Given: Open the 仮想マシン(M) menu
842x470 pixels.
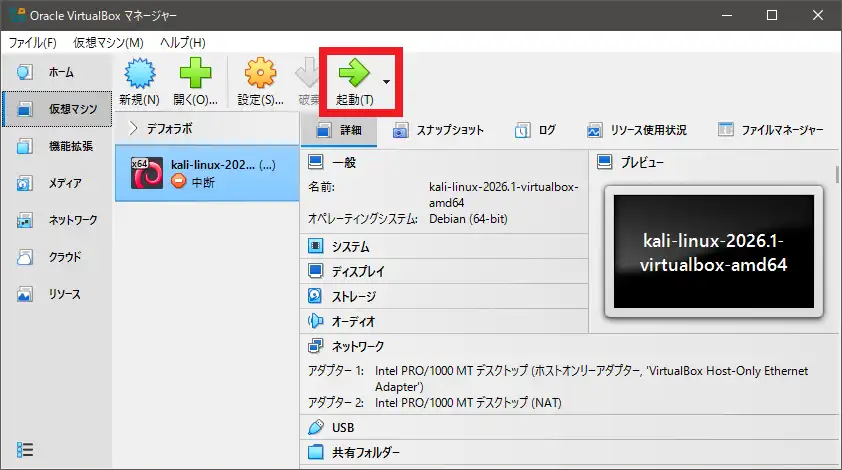Looking at the screenshot, I should coord(108,42).
